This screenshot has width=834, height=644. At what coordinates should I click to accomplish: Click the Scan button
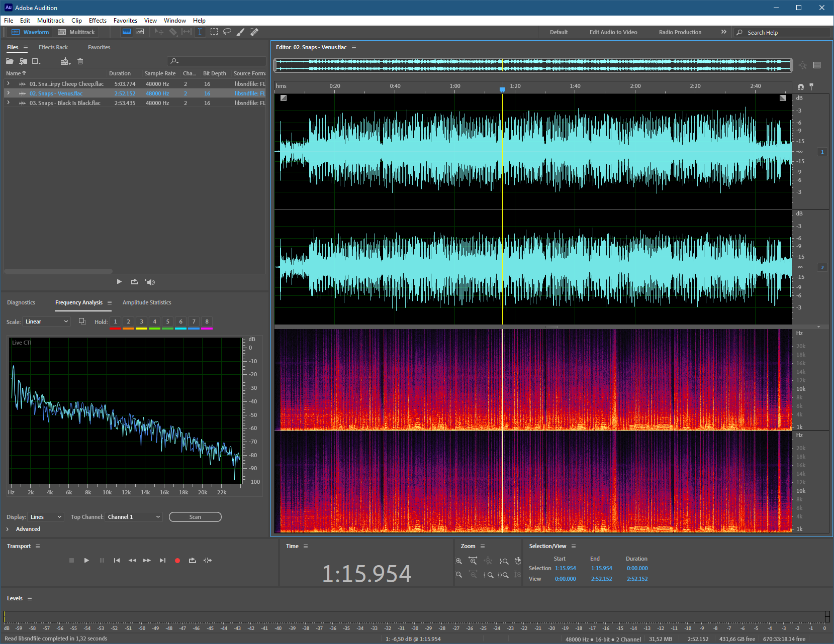[x=195, y=517]
